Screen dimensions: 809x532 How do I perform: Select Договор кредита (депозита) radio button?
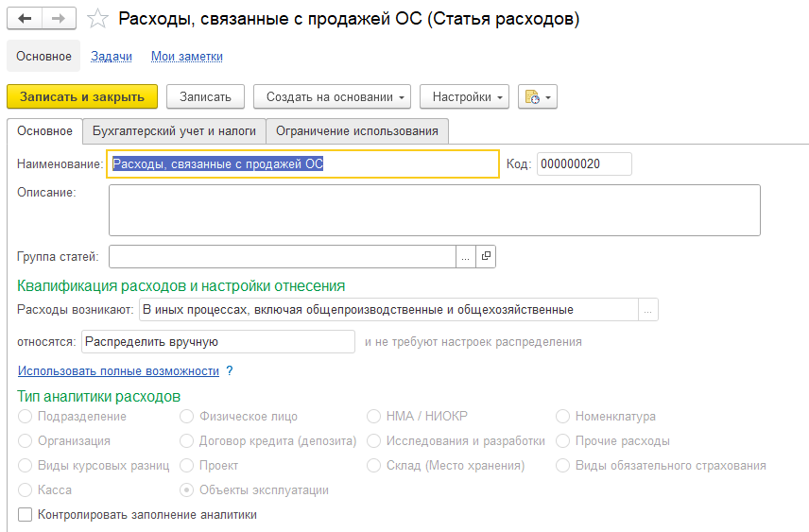[187, 441]
